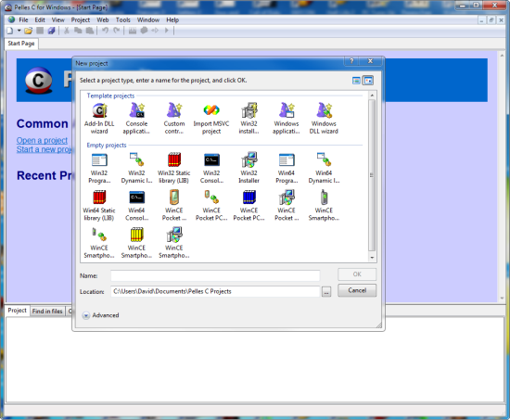Open the File menu
This screenshot has height=420, width=510.
point(23,19)
